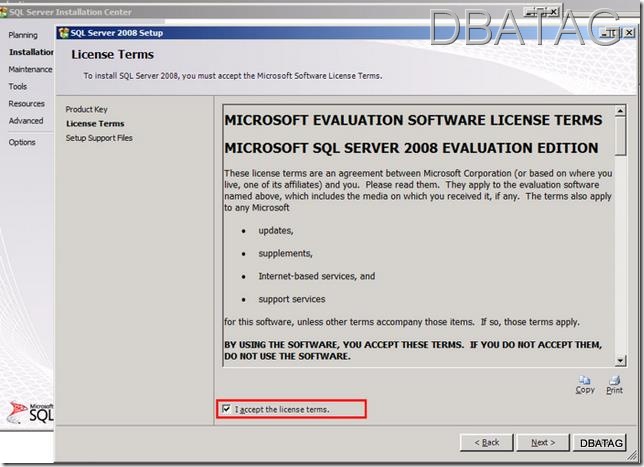Open Planning in Installation Center sidebar

click(x=23, y=35)
